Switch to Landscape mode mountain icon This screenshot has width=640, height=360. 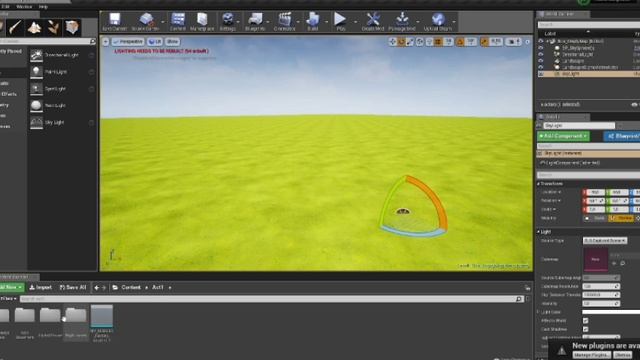(x=34, y=27)
